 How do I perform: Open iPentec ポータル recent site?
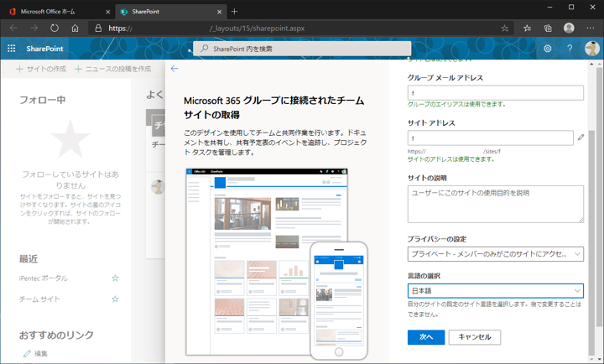pos(44,278)
